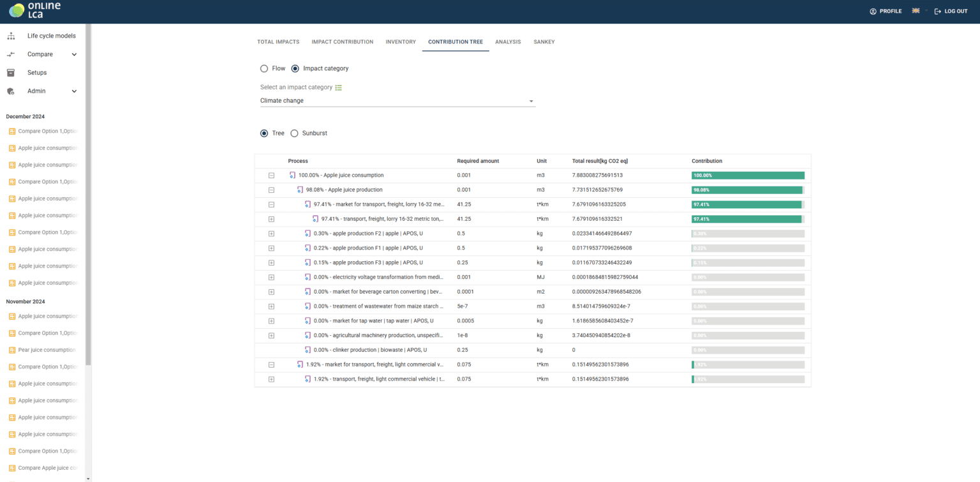Switch to the Sankey tab

[544, 42]
